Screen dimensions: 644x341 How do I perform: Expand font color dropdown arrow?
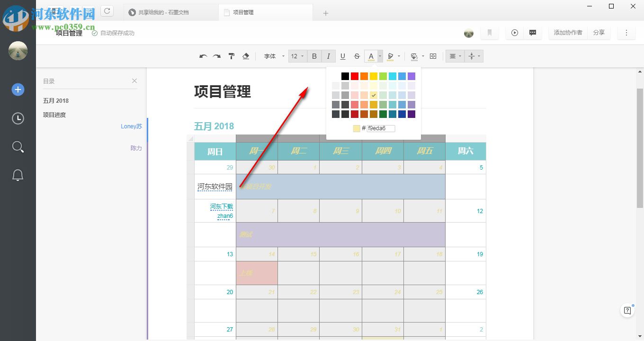pos(380,56)
